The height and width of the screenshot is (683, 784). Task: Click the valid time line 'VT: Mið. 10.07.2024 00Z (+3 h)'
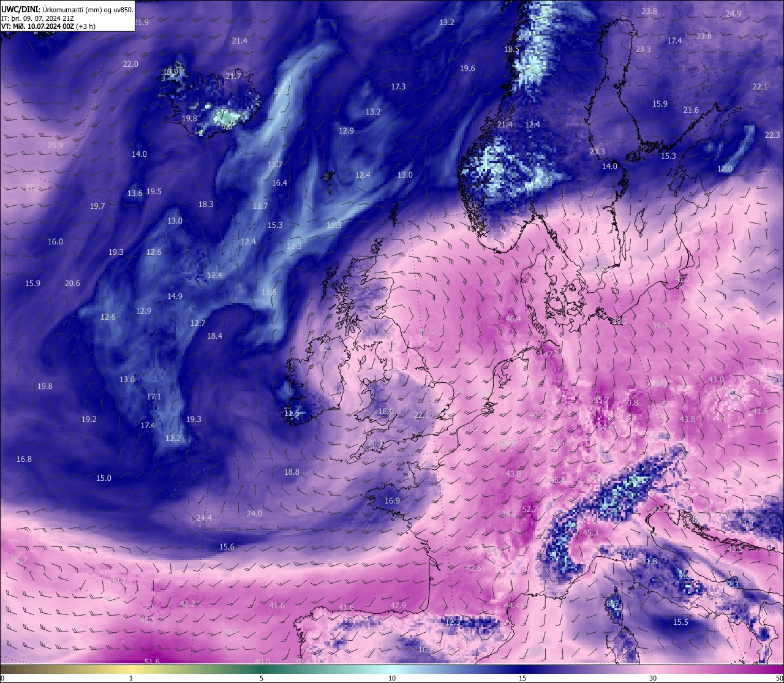click(48, 26)
